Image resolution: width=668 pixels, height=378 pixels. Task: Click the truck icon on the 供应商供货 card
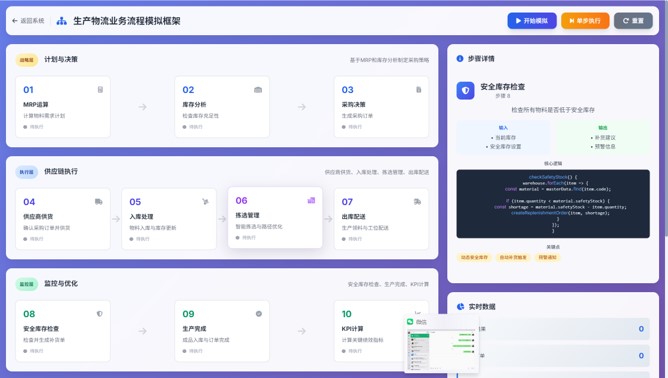[x=98, y=202]
